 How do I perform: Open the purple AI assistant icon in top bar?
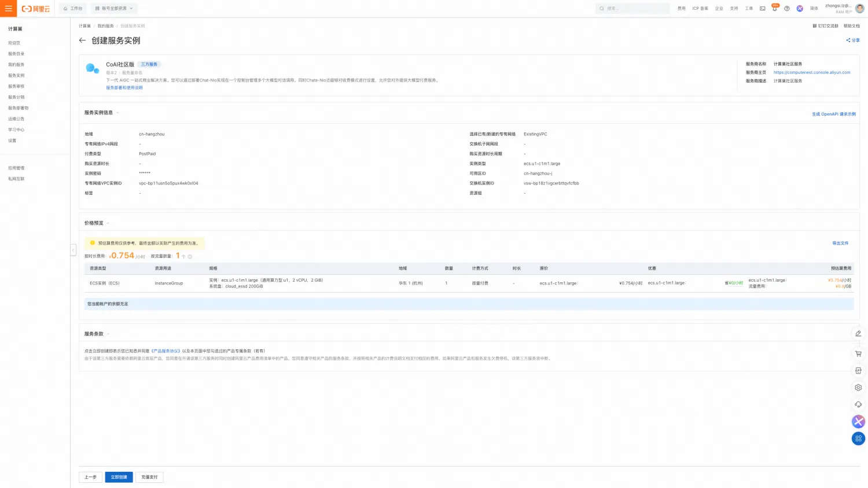(800, 9)
